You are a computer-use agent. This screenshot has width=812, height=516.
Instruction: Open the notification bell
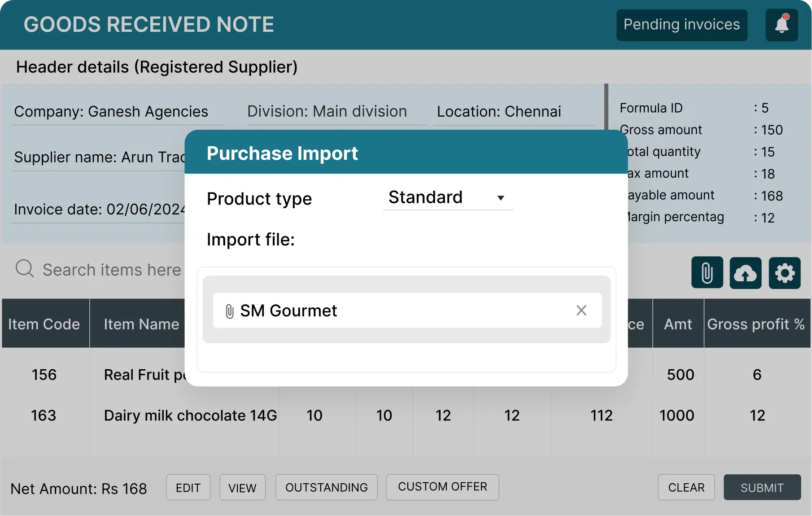coord(781,25)
